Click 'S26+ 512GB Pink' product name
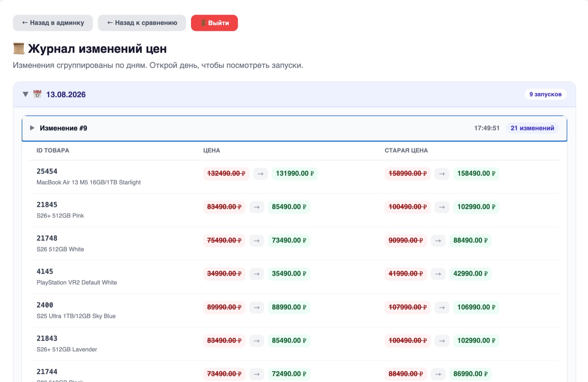Image resolution: width=588 pixels, height=382 pixels. pos(60,216)
